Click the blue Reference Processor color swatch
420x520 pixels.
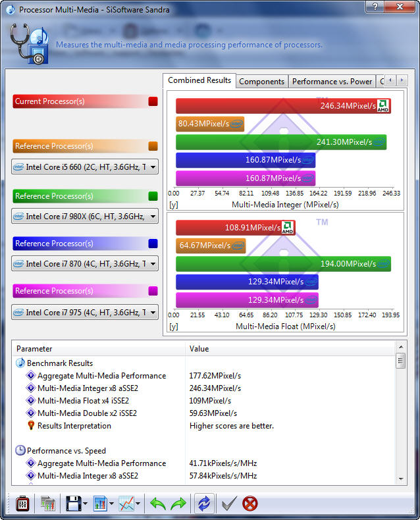pos(153,244)
